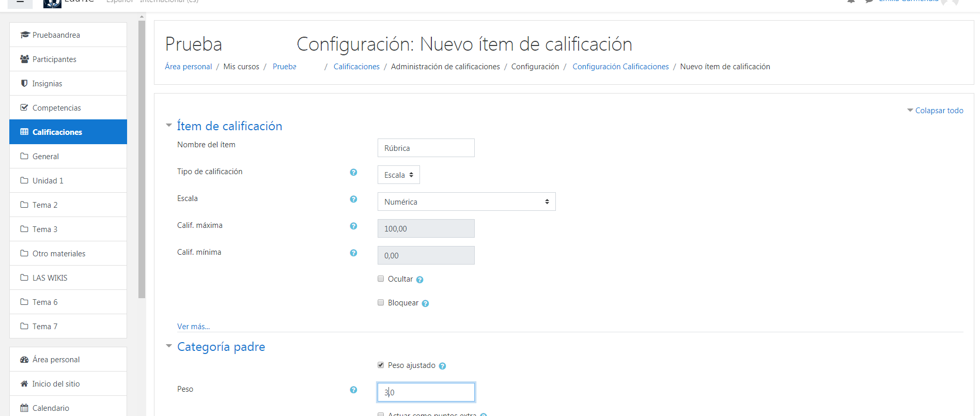Screen dimensions: 980x416
Task: Click the sidebar vertical scrollbar
Action: point(142,159)
